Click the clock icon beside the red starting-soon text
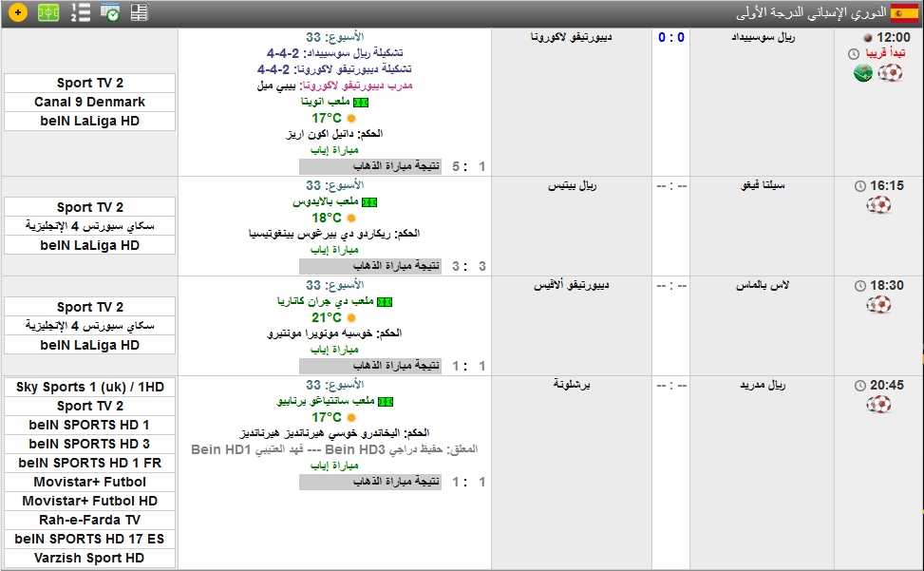Viewport: 924px width, 571px height. 854,54
